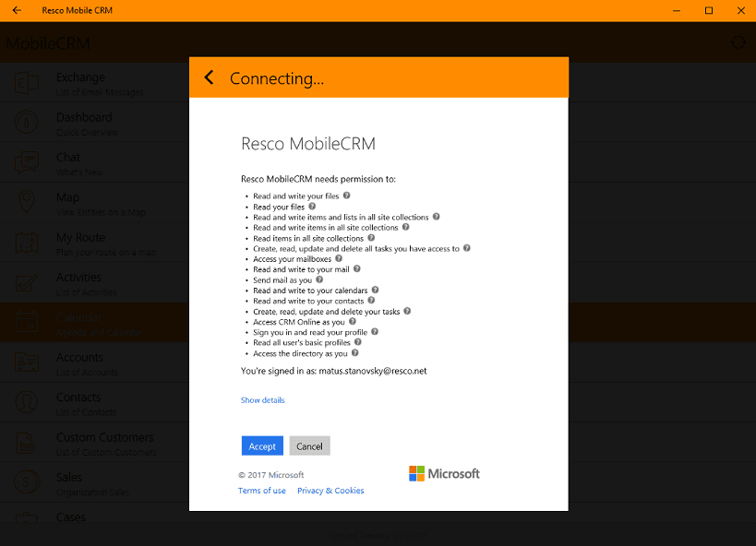Click the window back arrow in title bar
This screenshot has width=756, height=546.
point(17,10)
